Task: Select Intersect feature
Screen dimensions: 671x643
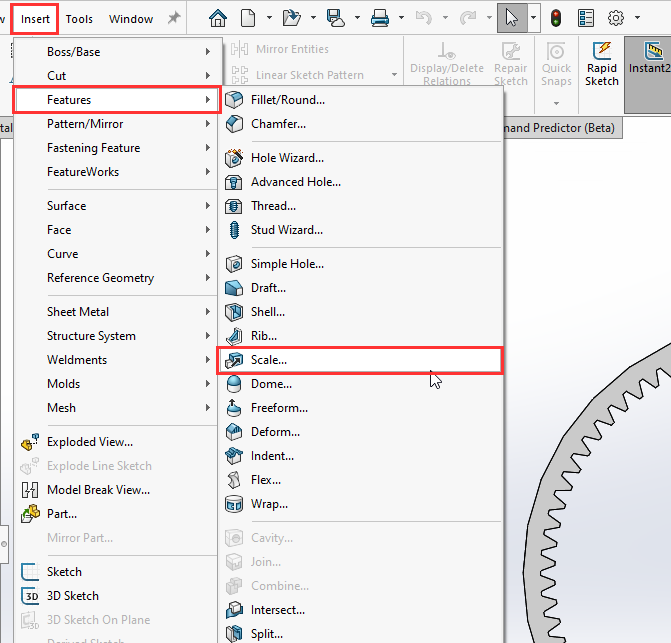Action: (x=360, y=610)
